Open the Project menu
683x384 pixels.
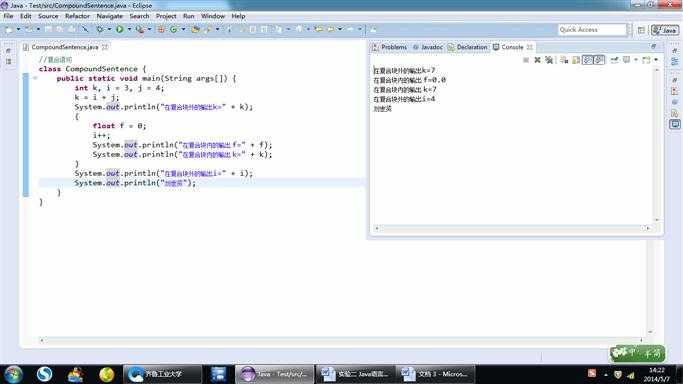coord(166,16)
